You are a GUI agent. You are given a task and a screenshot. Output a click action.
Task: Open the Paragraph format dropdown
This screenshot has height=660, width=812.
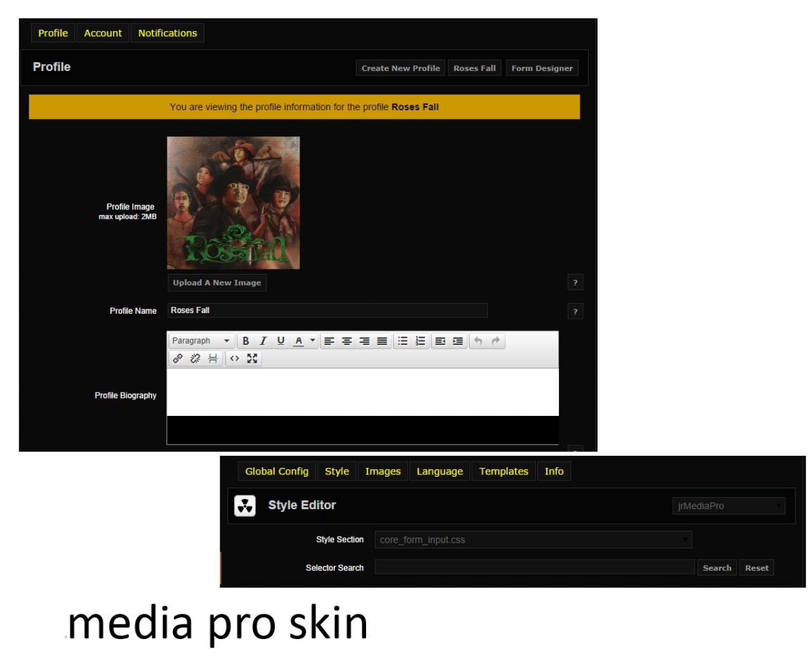point(202,341)
